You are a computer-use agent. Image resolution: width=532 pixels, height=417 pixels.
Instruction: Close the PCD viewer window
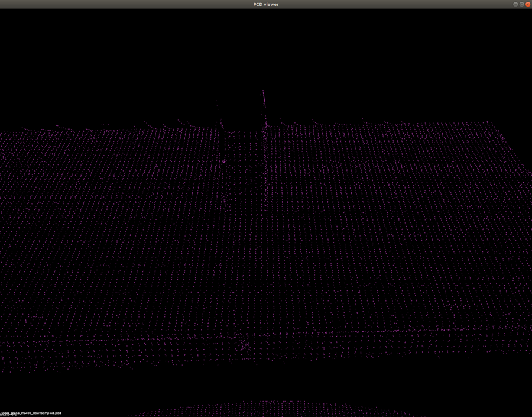pyautogui.click(x=528, y=4)
